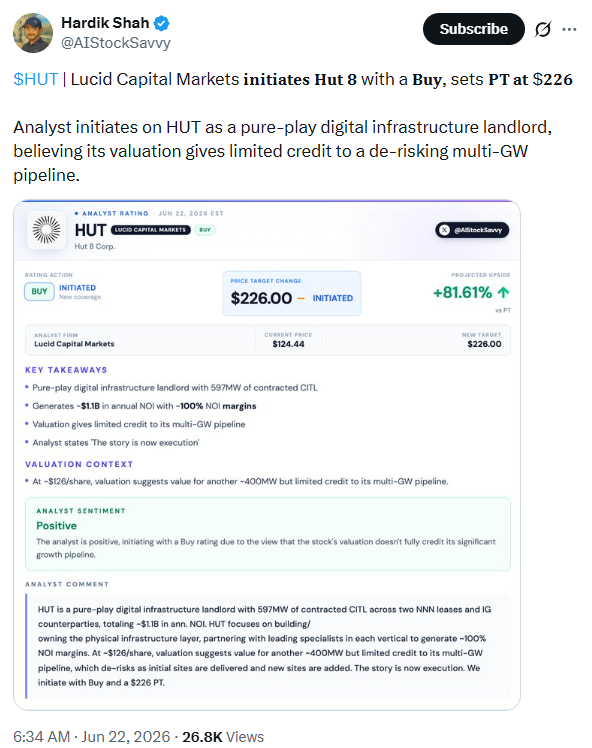
Task: Open the analyst rating card image
Action: tap(267, 455)
